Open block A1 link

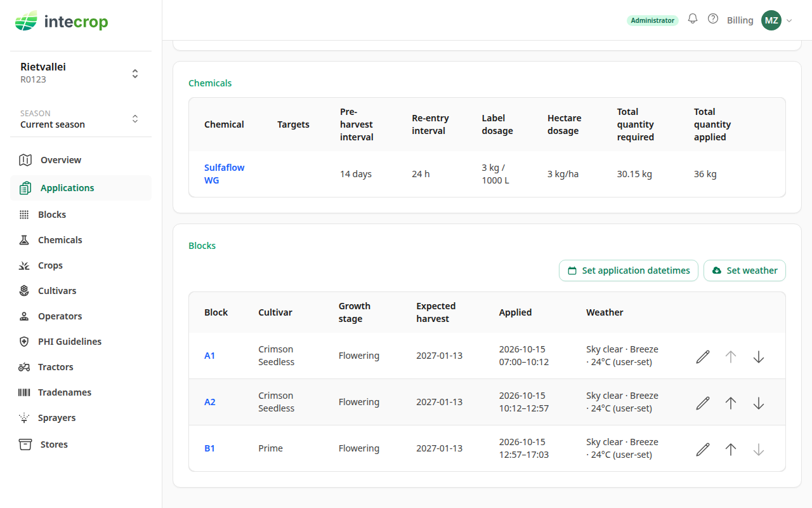[209, 356]
